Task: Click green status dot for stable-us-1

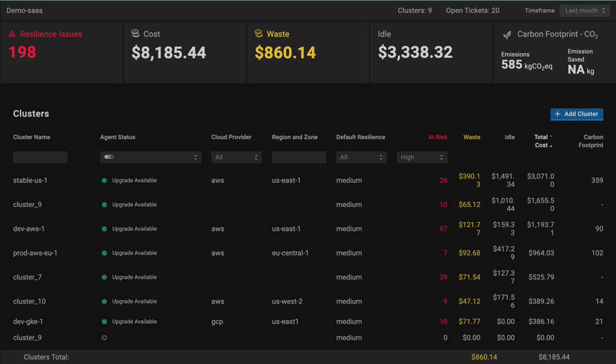Action: point(104,181)
